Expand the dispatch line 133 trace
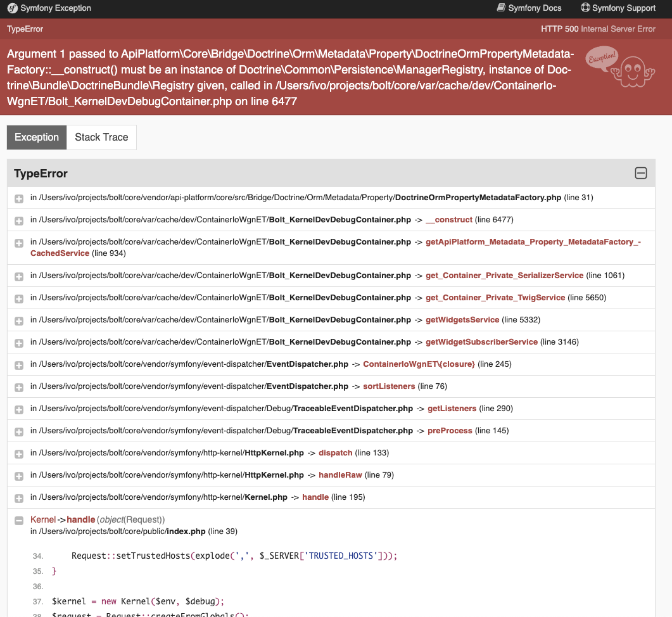The width and height of the screenshot is (672, 617). (19, 454)
